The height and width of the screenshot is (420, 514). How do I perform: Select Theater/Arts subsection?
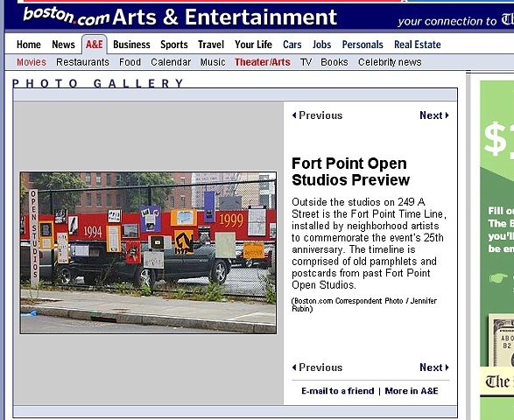[262, 62]
